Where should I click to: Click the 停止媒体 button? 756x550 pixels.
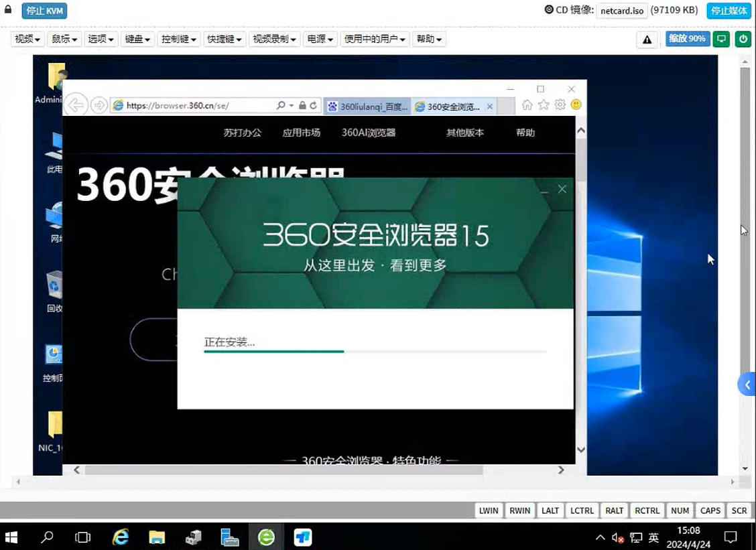[729, 11]
